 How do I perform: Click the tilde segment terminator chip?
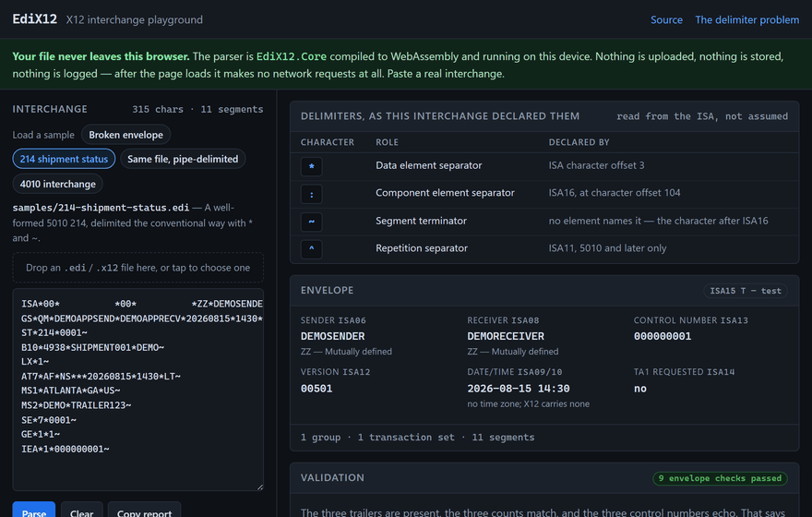(311, 222)
